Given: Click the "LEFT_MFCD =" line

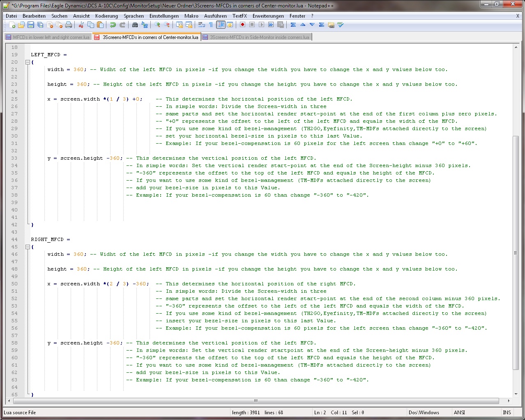Looking at the screenshot, I should (49, 55).
